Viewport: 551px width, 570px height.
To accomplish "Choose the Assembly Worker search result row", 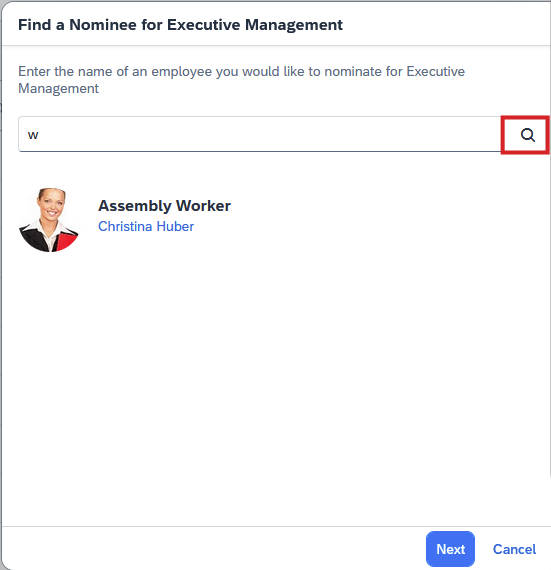I will (x=276, y=220).
